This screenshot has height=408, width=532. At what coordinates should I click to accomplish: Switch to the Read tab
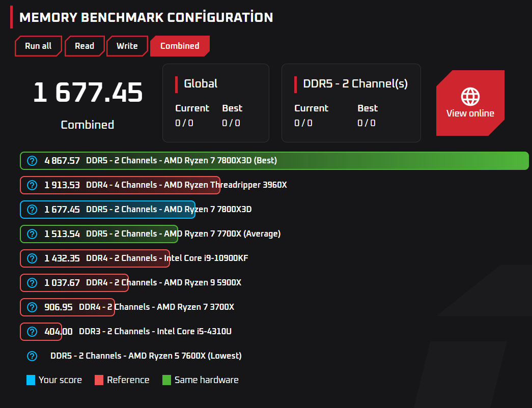[x=85, y=46]
